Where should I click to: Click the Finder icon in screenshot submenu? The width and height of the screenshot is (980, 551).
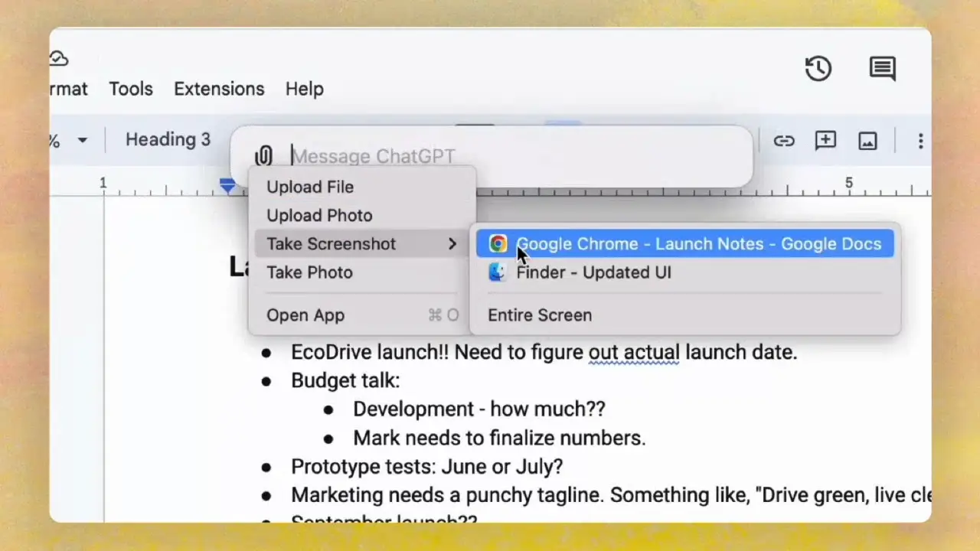pos(498,272)
